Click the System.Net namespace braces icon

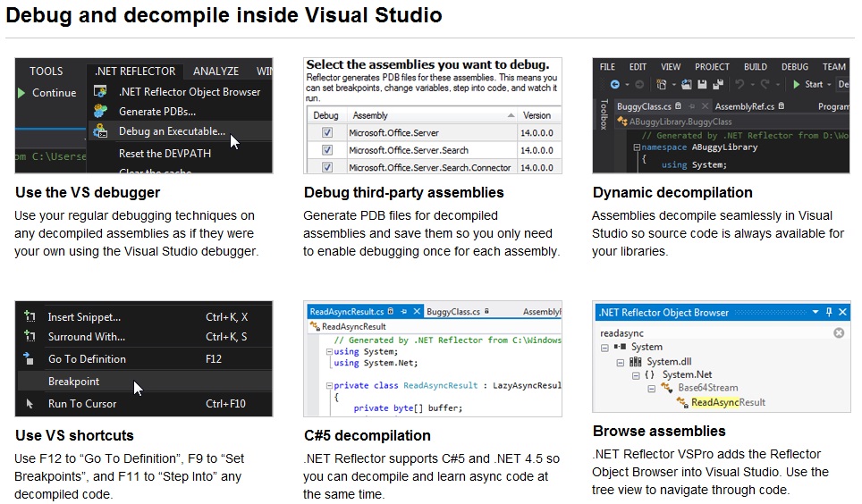tap(650, 374)
